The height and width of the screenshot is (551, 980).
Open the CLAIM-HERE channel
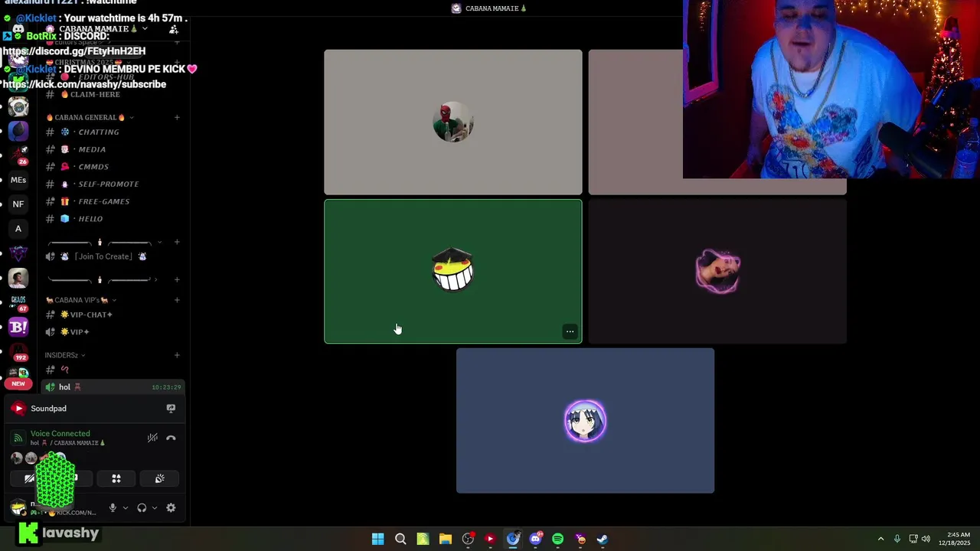(x=113, y=94)
